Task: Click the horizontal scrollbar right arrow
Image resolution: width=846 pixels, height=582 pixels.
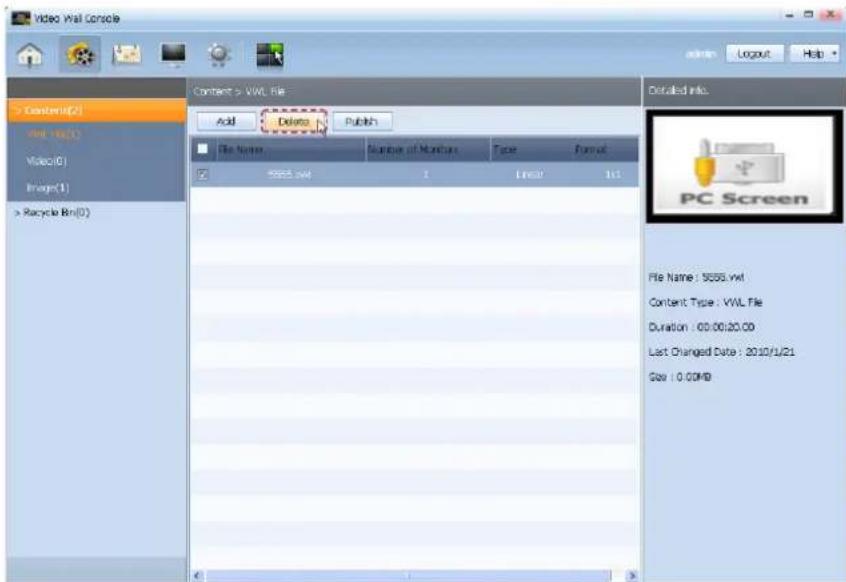Action: pos(632,576)
